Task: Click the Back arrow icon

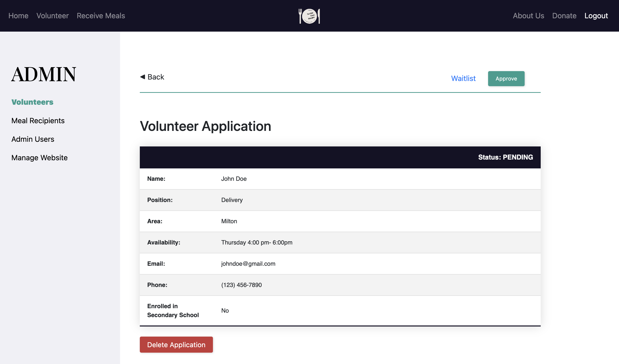Action: coord(143,77)
